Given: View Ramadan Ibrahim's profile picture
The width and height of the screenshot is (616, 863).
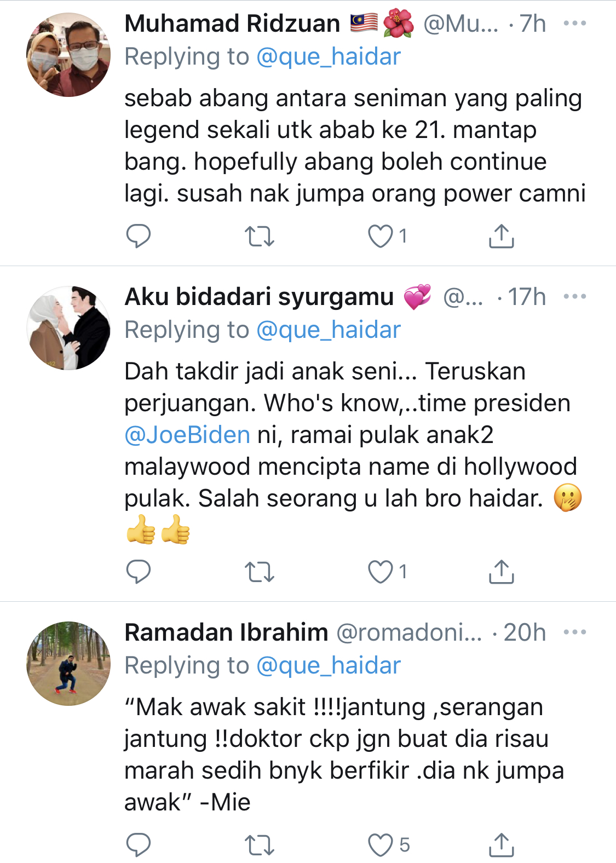Looking at the screenshot, I should pyautogui.click(x=68, y=663).
